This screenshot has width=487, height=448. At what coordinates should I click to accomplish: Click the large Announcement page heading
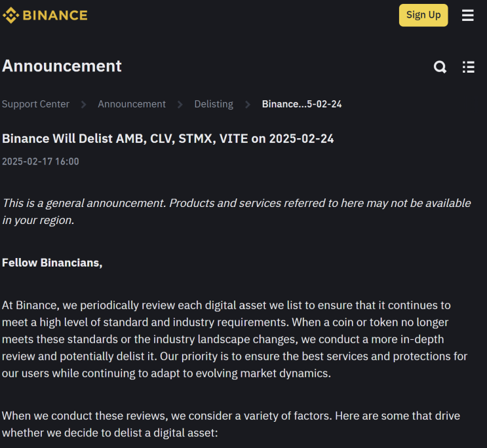pyautogui.click(x=62, y=66)
